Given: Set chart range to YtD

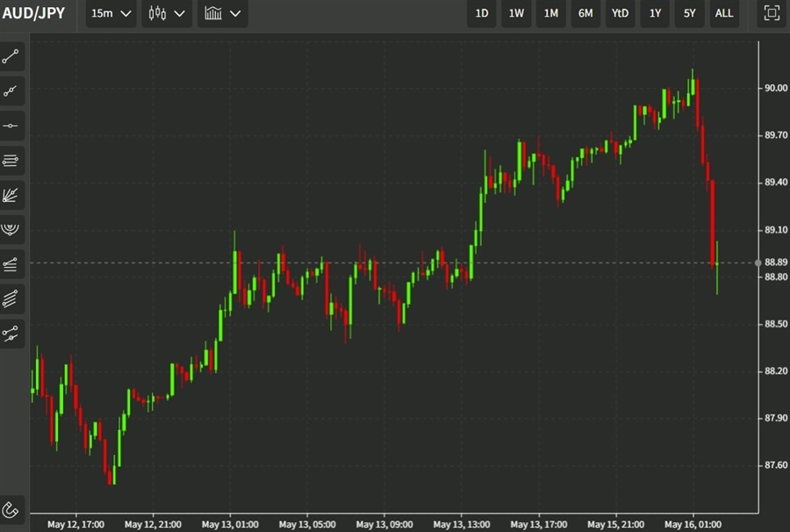Looking at the screenshot, I should (621, 13).
